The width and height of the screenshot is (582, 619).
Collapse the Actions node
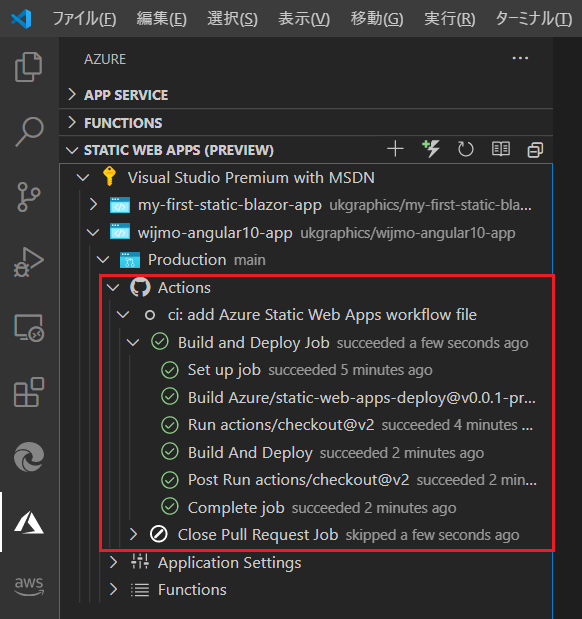pyautogui.click(x=113, y=287)
